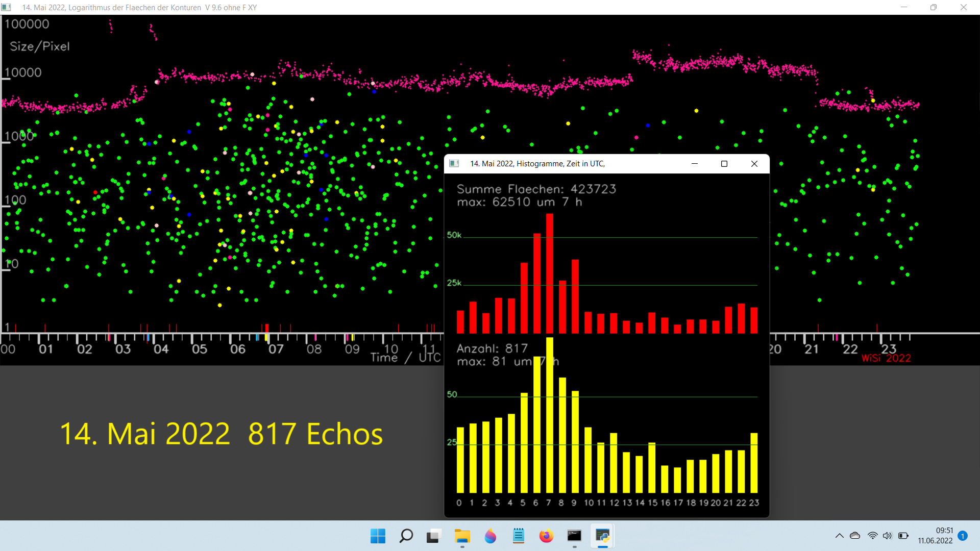Click the red 'WiSi 2022' text
The width and height of the screenshot is (980, 551).
[887, 358]
